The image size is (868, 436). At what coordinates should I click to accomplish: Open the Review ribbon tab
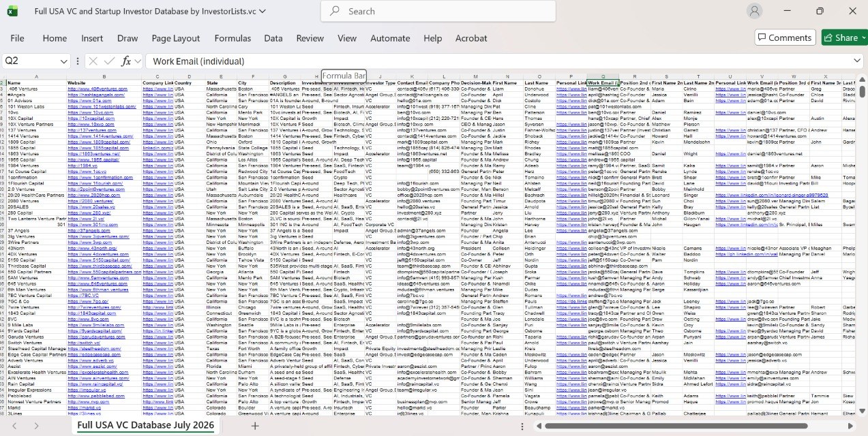310,38
